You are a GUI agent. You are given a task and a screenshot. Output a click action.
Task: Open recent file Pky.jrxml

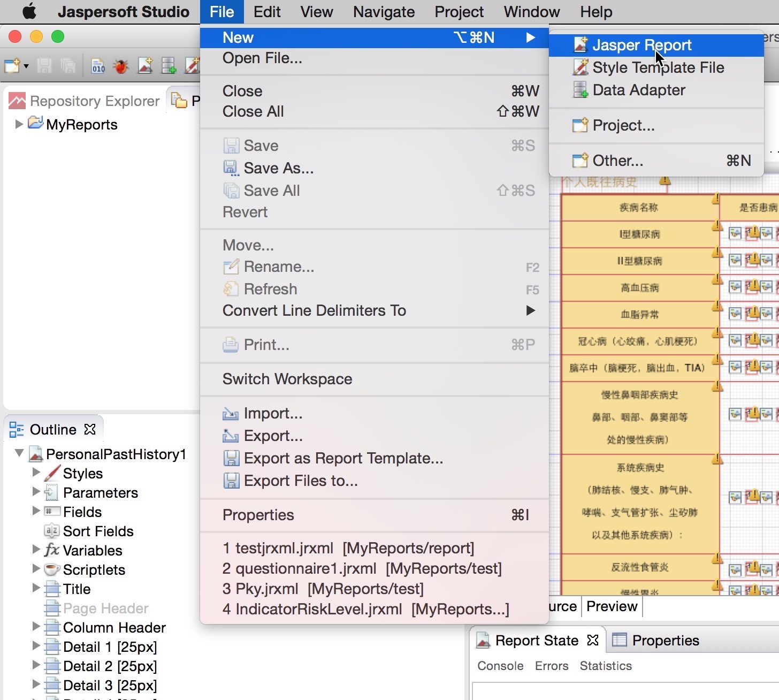click(x=375, y=589)
